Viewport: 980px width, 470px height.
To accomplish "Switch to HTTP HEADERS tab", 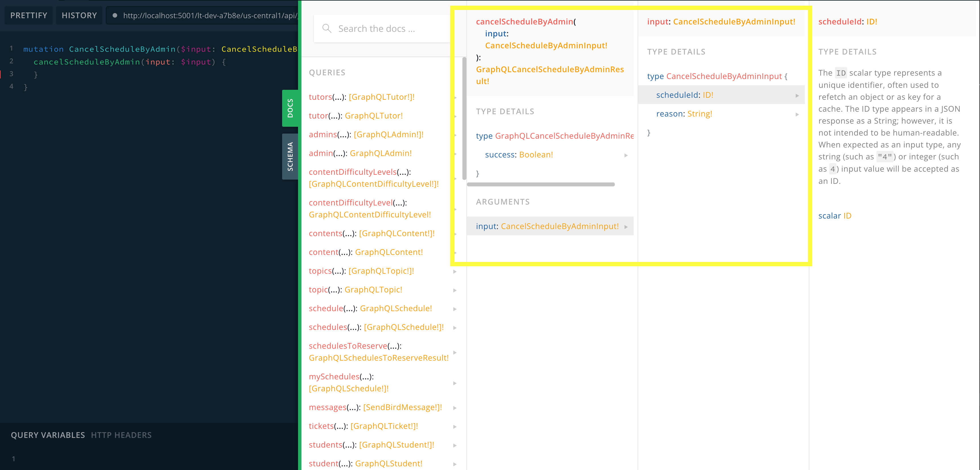I will [121, 435].
